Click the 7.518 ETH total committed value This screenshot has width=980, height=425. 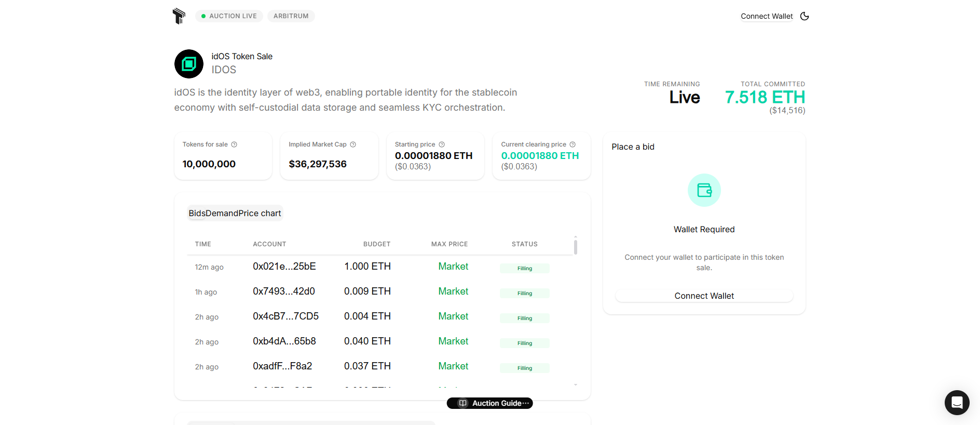tap(765, 97)
